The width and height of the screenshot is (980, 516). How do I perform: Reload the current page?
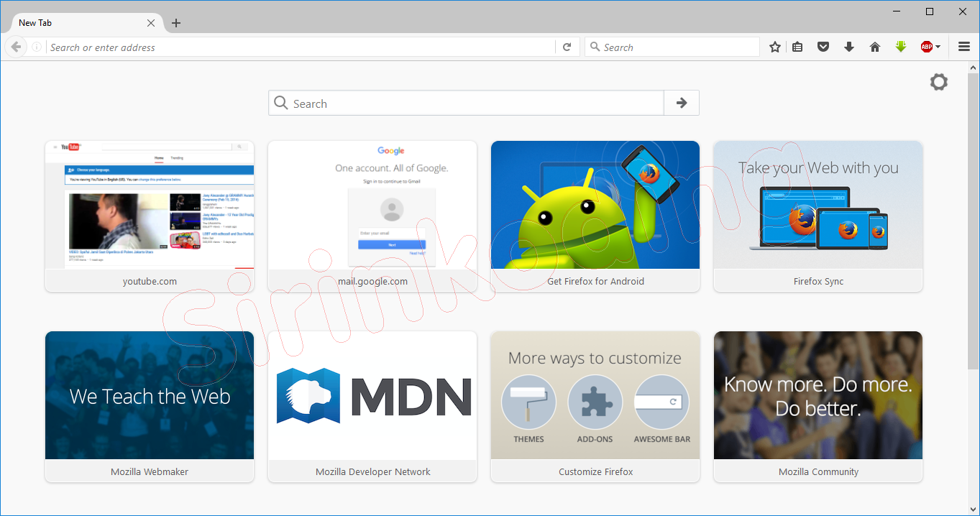click(x=567, y=47)
